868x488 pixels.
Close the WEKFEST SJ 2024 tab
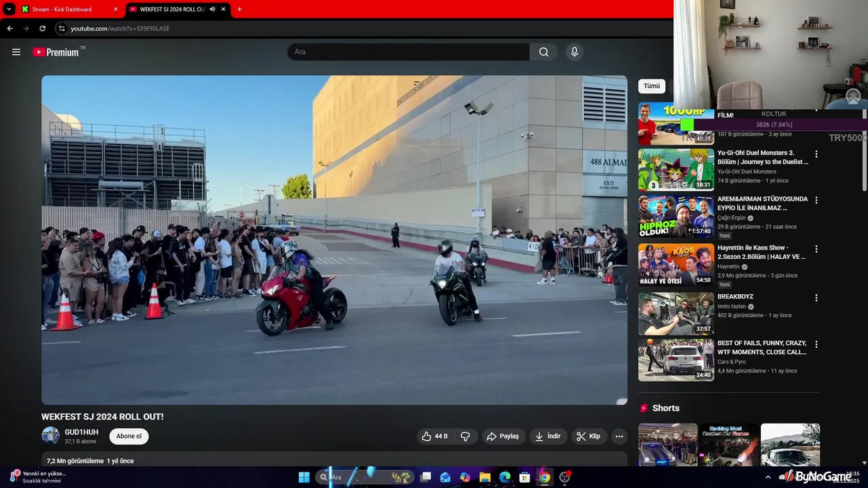coord(223,9)
